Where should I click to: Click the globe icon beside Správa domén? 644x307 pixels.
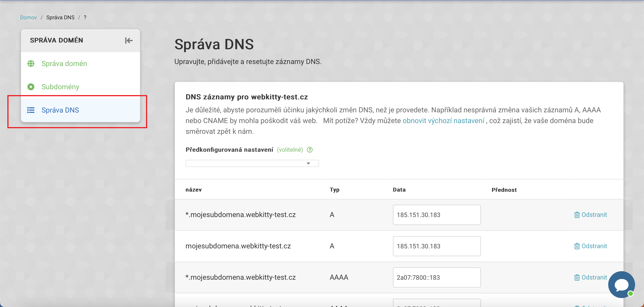click(31, 64)
